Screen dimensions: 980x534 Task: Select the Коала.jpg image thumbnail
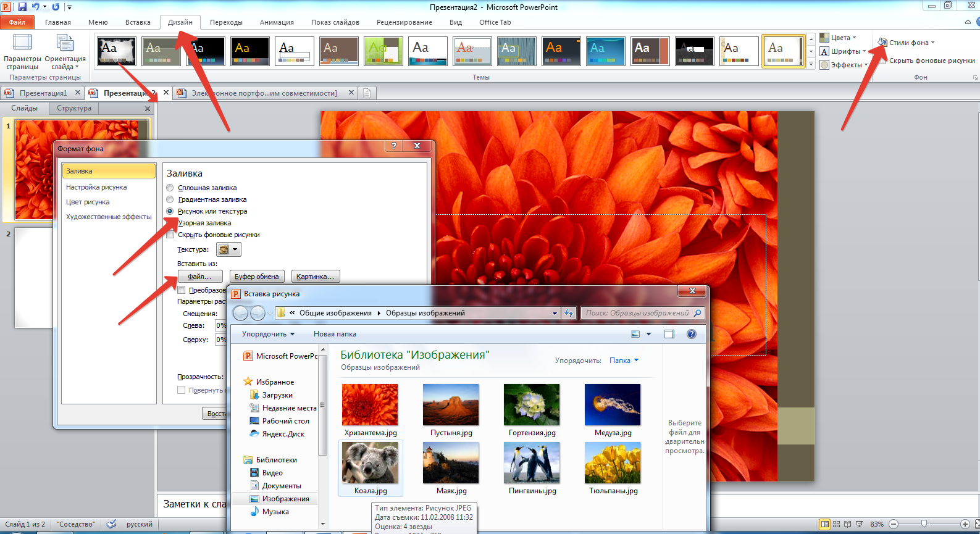click(x=371, y=468)
